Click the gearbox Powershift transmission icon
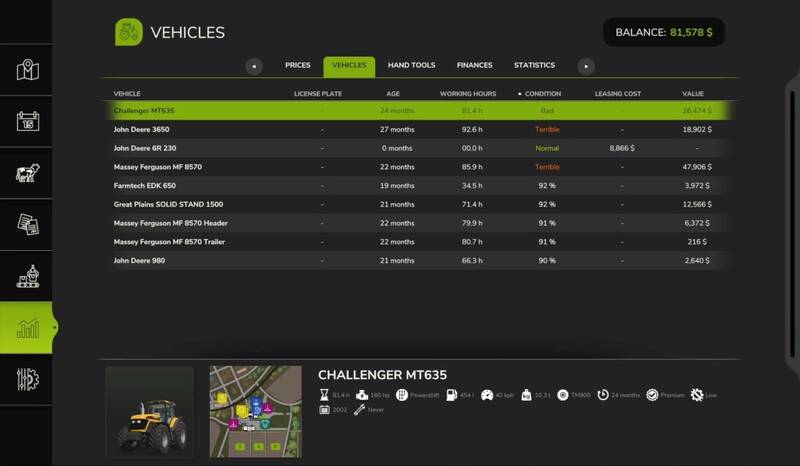The height and width of the screenshot is (466, 800). pos(402,395)
